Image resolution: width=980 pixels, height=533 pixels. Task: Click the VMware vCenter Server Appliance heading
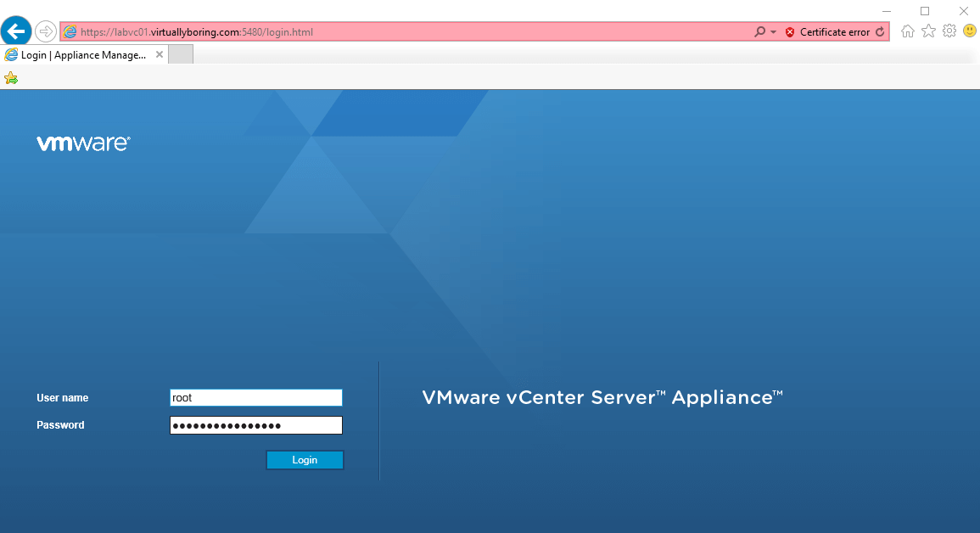602,397
